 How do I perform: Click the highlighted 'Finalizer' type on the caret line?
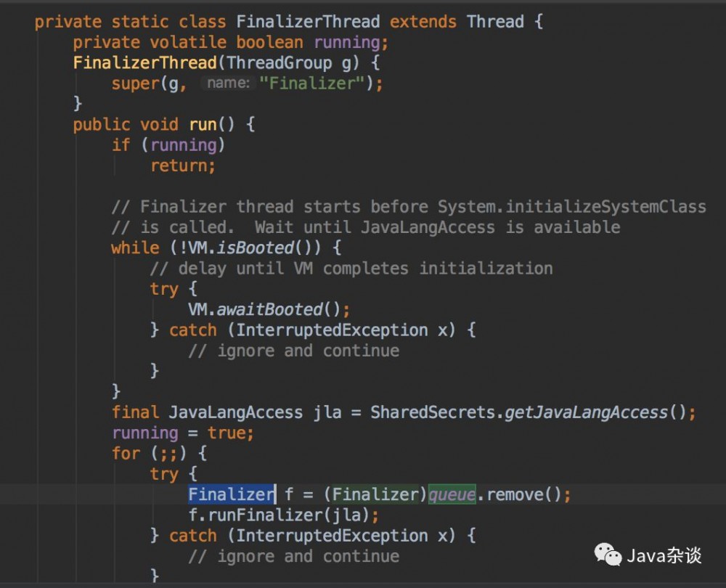pos(231,494)
